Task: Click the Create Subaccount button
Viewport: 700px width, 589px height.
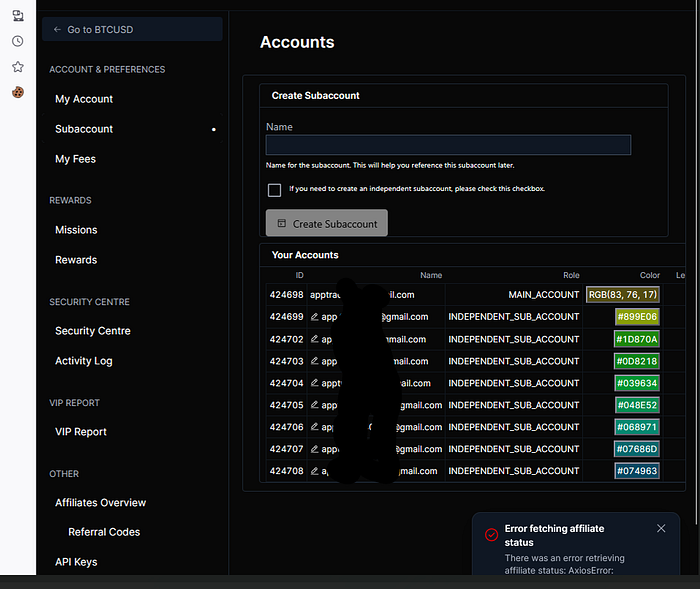Action: point(327,223)
